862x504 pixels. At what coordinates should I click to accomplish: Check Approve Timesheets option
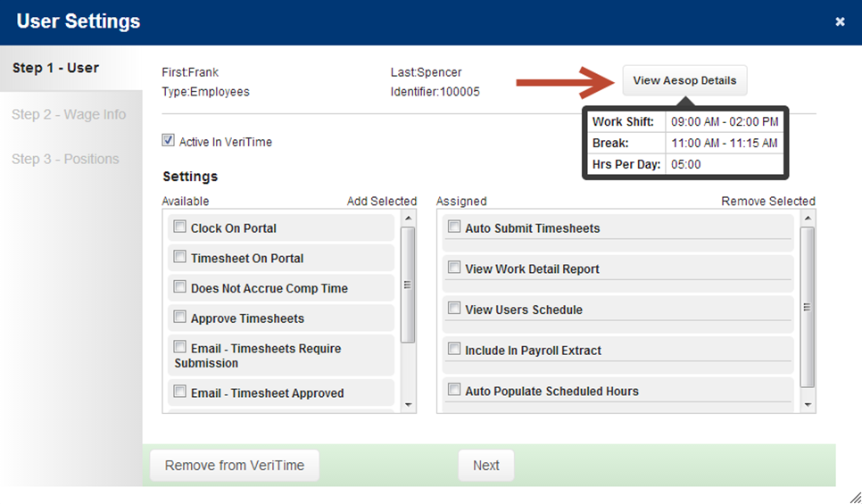(x=179, y=317)
